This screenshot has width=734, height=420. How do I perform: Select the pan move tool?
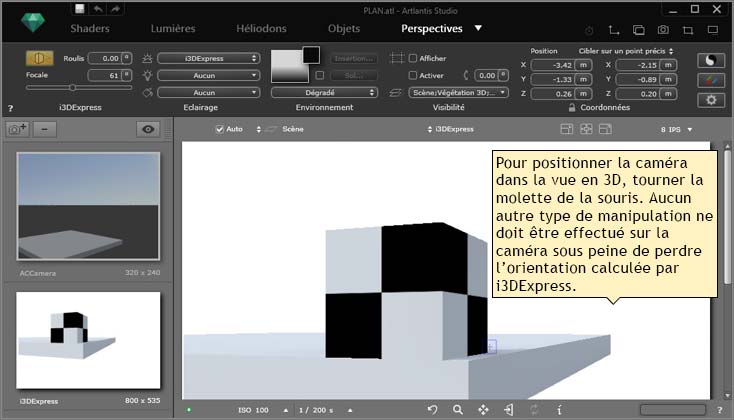pyautogui.click(x=483, y=410)
